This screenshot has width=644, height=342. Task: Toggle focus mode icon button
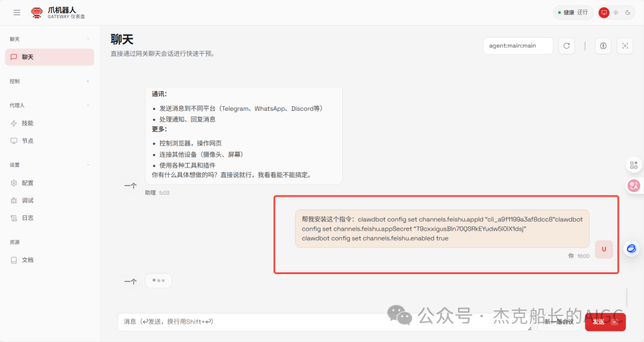pyautogui.click(x=625, y=45)
